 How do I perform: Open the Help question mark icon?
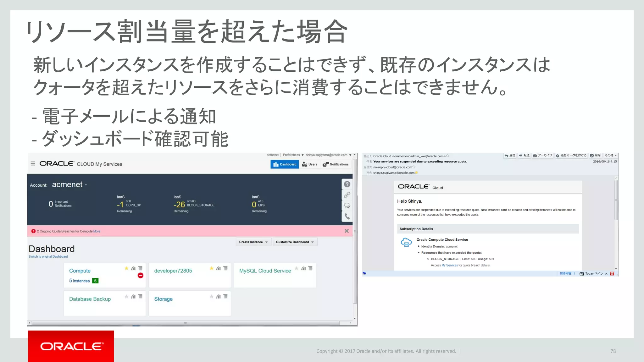point(347,184)
